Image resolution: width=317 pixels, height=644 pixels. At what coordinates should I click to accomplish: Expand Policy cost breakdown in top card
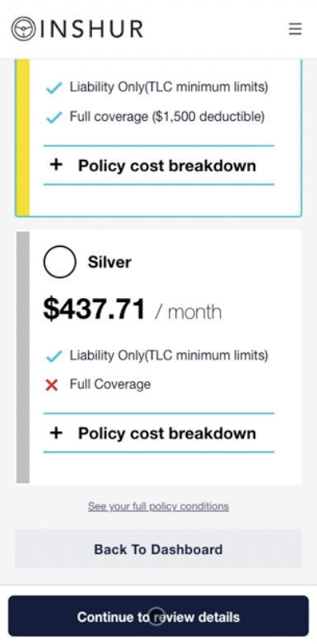(x=158, y=165)
